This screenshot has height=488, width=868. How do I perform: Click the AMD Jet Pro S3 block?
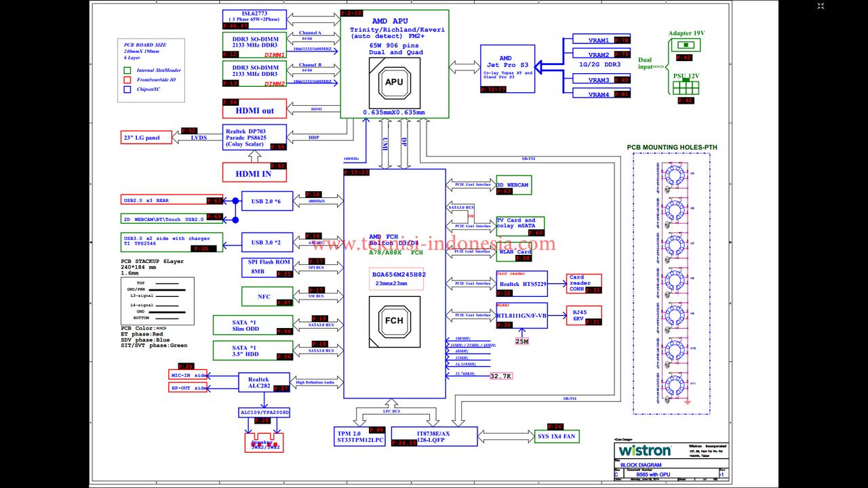coord(507,68)
